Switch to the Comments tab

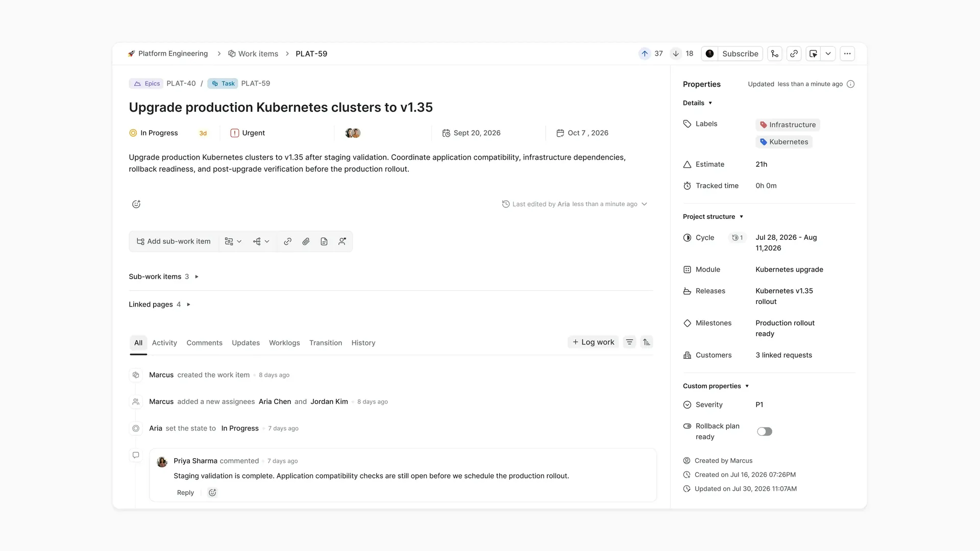click(x=204, y=343)
